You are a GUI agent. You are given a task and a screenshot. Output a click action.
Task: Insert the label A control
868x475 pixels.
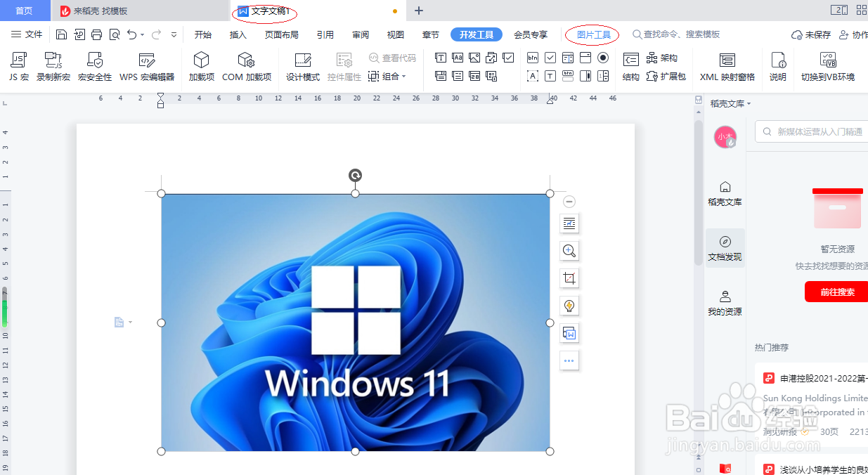(x=533, y=76)
